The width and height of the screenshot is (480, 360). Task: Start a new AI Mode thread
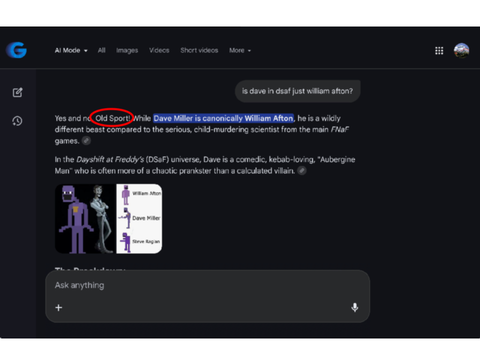click(x=17, y=92)
